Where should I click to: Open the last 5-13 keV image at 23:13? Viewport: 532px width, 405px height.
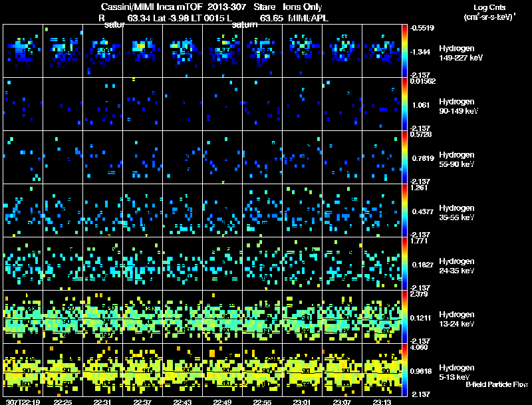382,370
